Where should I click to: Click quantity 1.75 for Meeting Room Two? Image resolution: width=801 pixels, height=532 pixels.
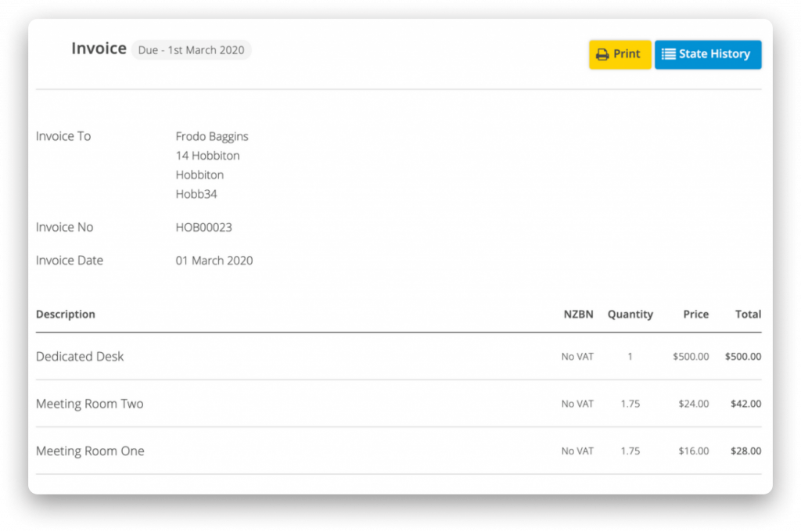630,404
